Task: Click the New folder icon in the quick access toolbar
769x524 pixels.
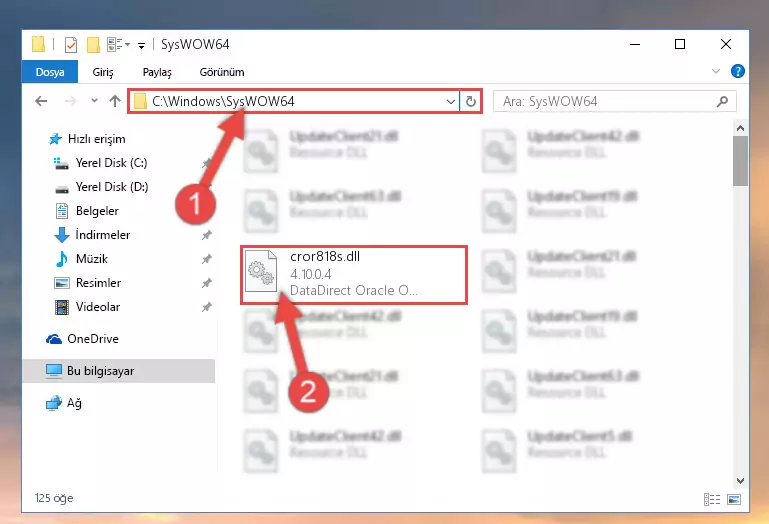Action: pyautogui.click(x=93, y=45)
